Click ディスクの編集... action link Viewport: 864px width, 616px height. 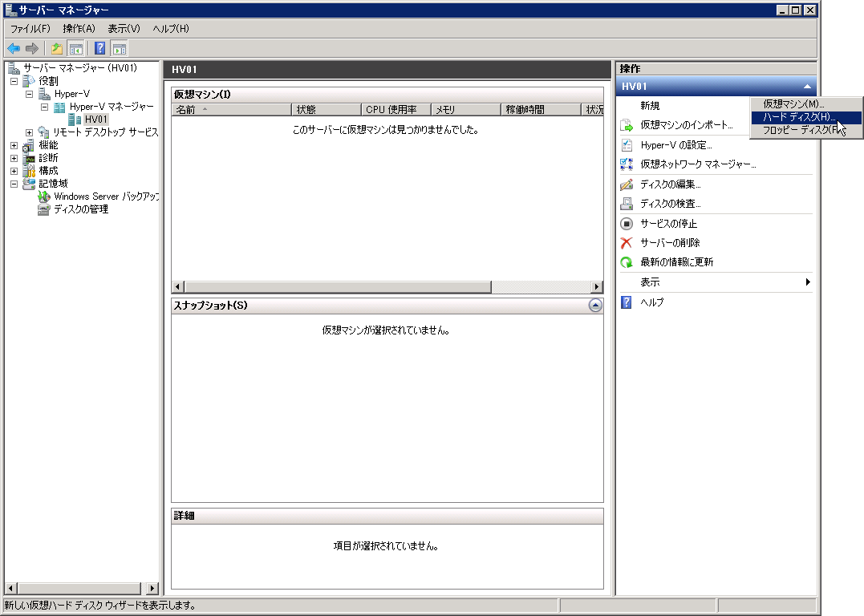[x=670, y=184]
